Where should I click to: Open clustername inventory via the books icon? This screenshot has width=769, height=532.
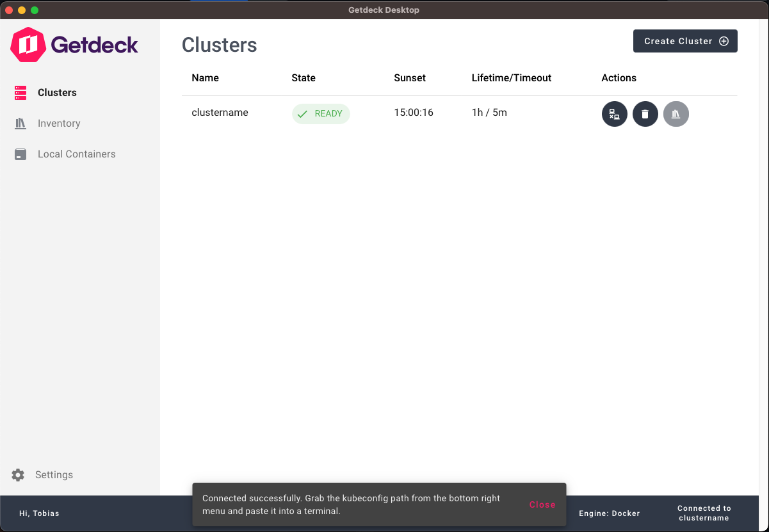pyautogui.click(x=676, y=115)
